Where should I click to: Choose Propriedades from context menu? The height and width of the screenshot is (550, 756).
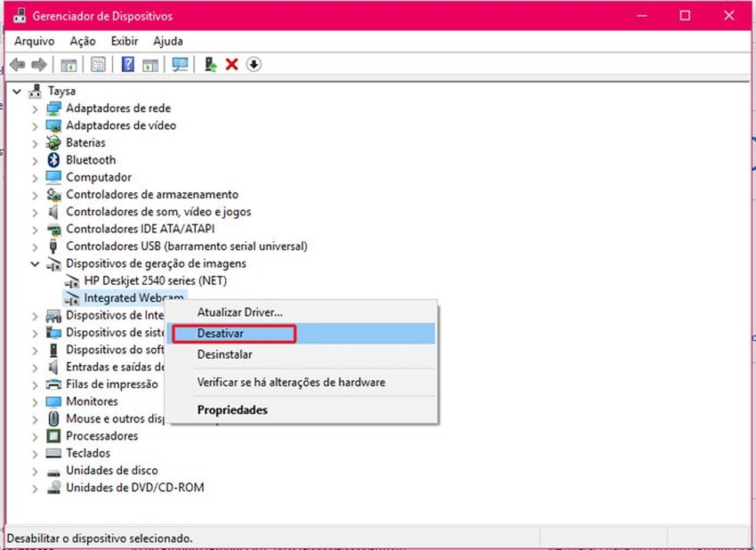tap(301, 409)
